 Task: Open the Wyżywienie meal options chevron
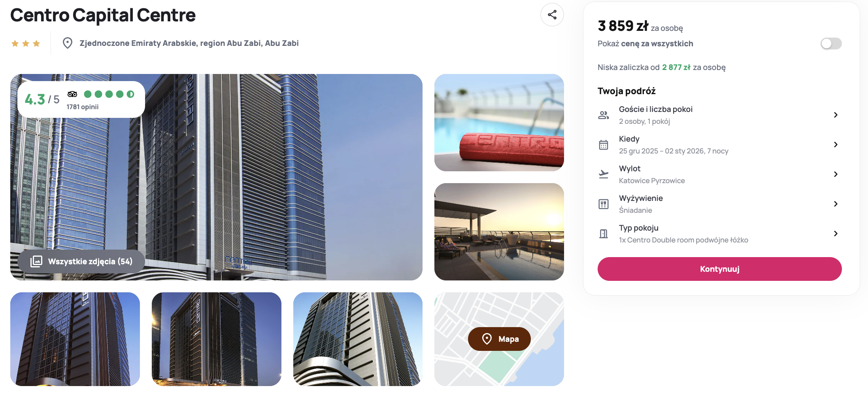click(x=836, y=204)
